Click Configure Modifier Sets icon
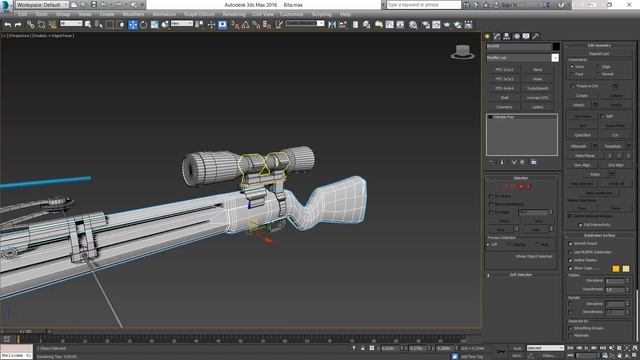Viewport: 640px width, 360px height. pyautogui.click(x=533, y=162)
